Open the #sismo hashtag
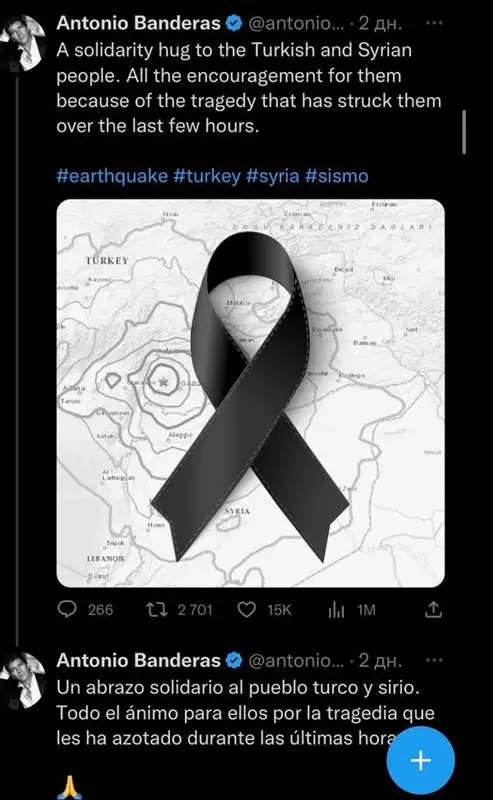 coord(336,176)
